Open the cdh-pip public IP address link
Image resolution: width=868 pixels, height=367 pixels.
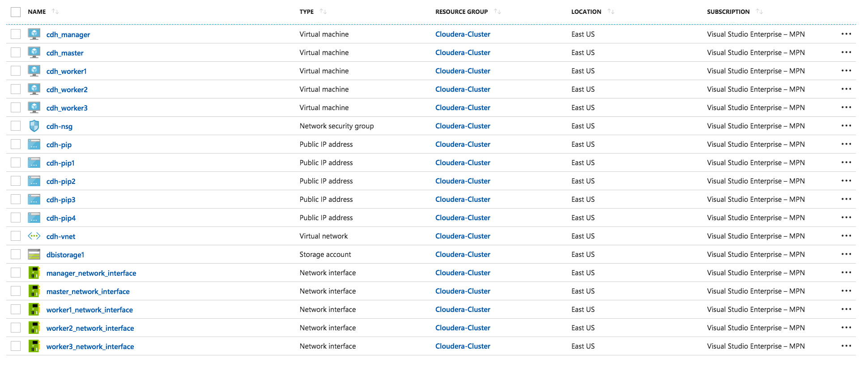click(59, 145)
